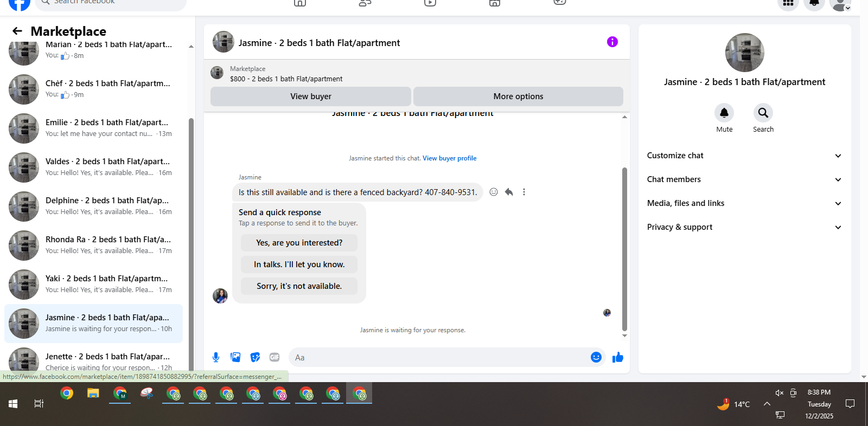
Task: Open account profile menu avatar
Action: point(840,3)
